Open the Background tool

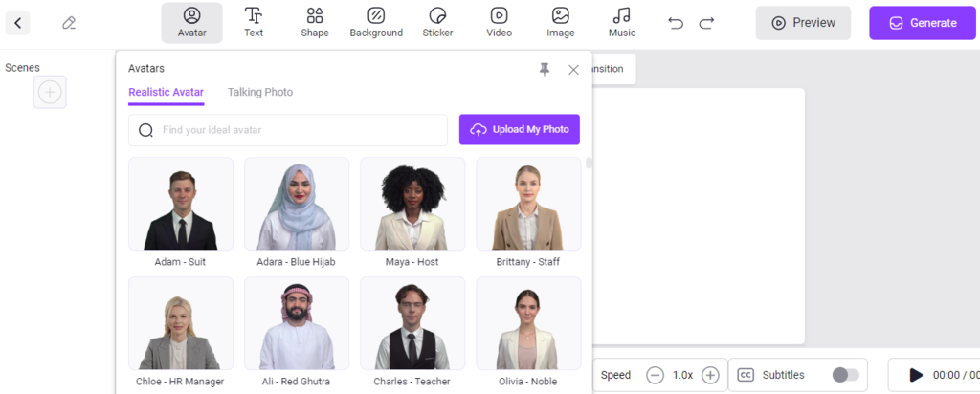click(376, 22)
